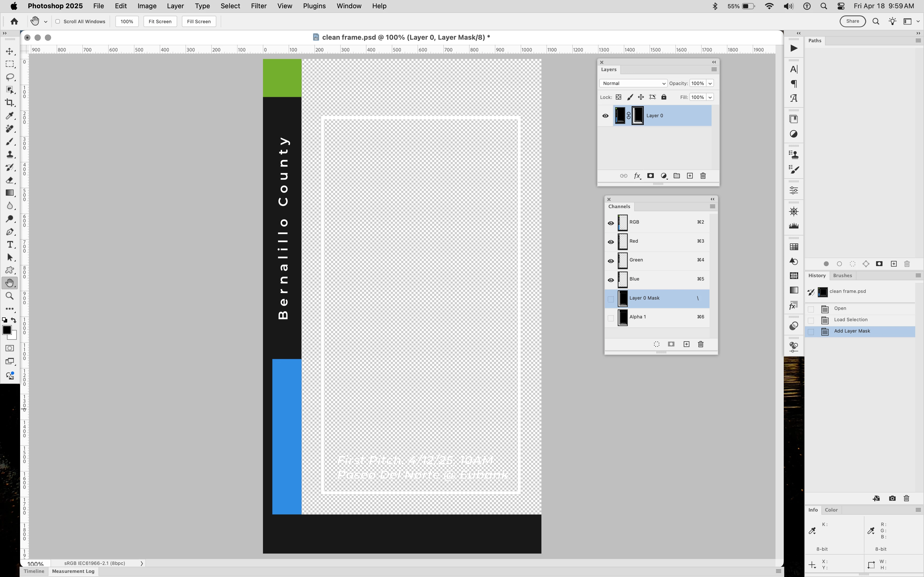Open the Fill percentage dropdown arrow
This screenshot has height=577, width=924.
click(x=710, y=97)
